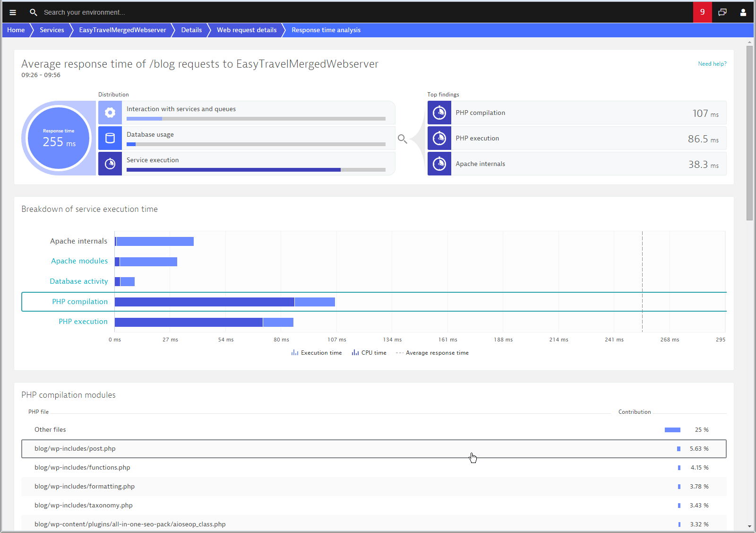The image size is (756, 533).
Task: Open EasyTravelMergedWebserver breadcrumb
Action: [x=123, y=30]
